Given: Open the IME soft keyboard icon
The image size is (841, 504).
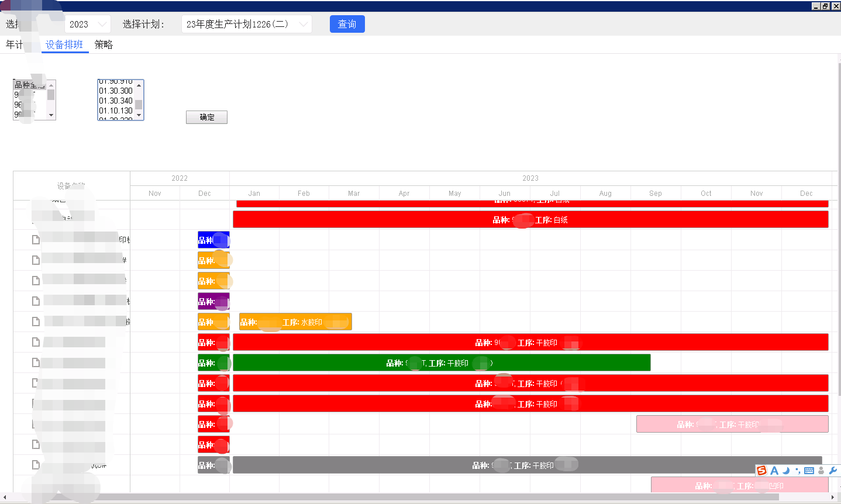Looking at the screenshot, I should point(809,471).
